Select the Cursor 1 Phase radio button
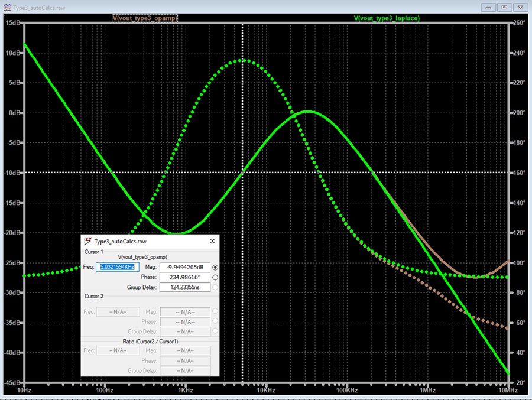 (215, 277)
